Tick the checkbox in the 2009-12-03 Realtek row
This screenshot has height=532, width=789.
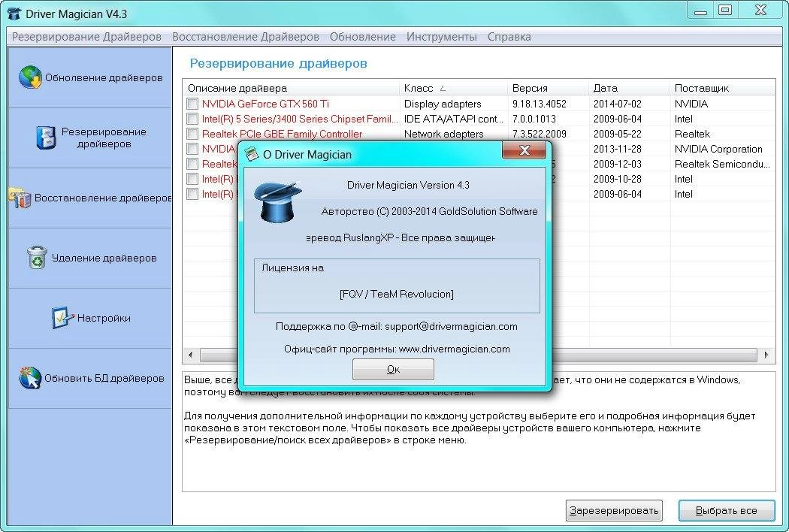(x=192, y=164)
